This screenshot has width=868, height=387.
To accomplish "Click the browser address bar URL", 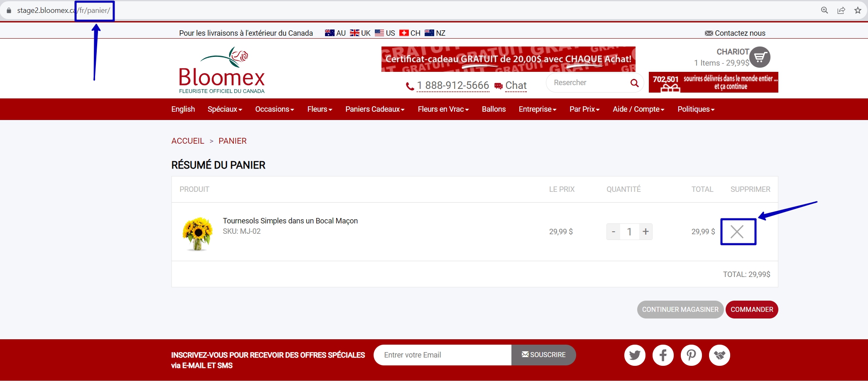I will pyautogui.click(x=64, y=10).
